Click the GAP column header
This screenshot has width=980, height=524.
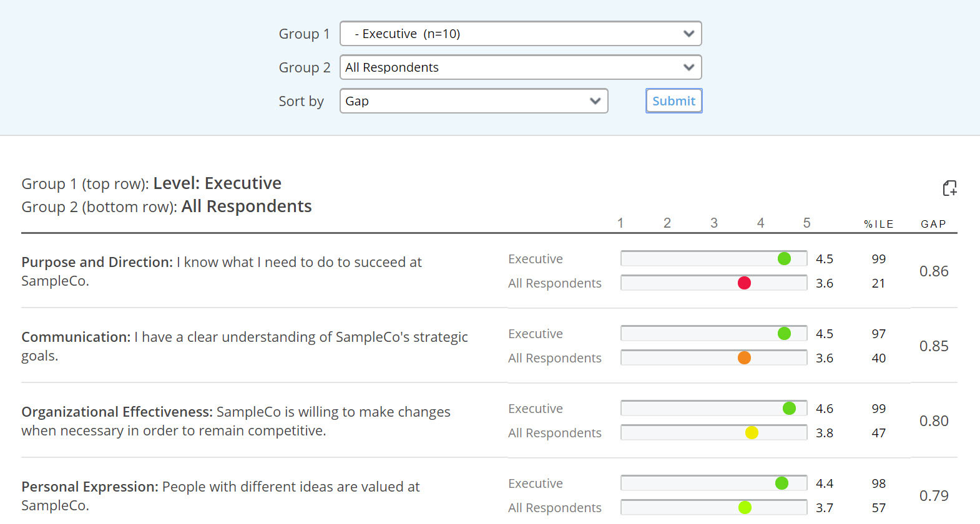pyautogui.click(x=933, y=224)
